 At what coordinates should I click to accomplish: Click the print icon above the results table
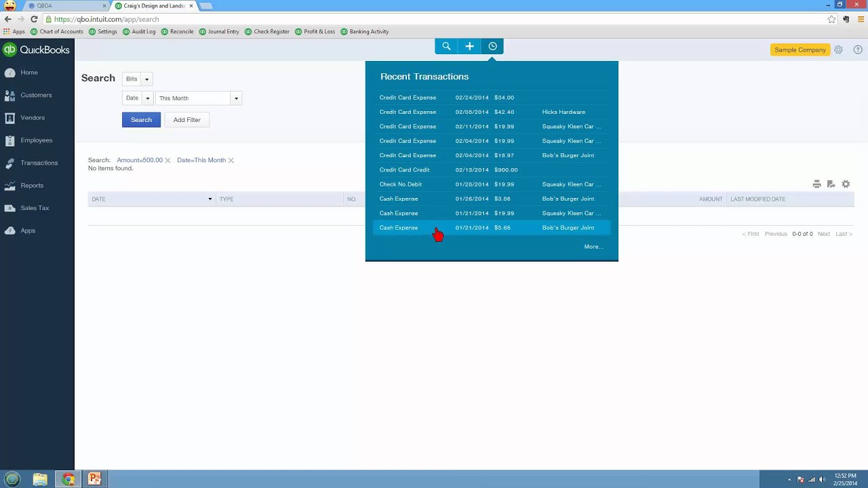[x=816, y=184]
